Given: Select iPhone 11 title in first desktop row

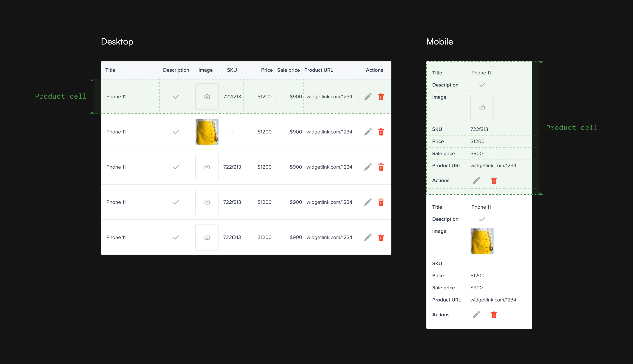Looking at the screenshot, I should 115,96.
